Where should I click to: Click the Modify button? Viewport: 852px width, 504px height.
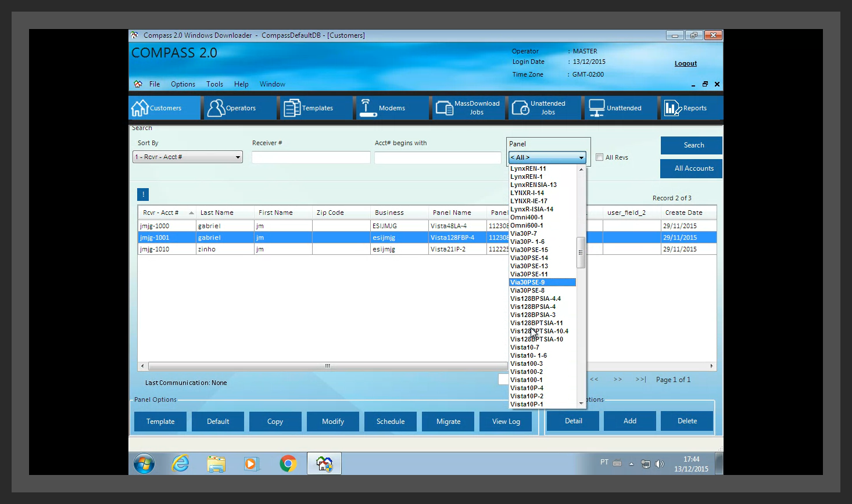click(x=333, y=422)
